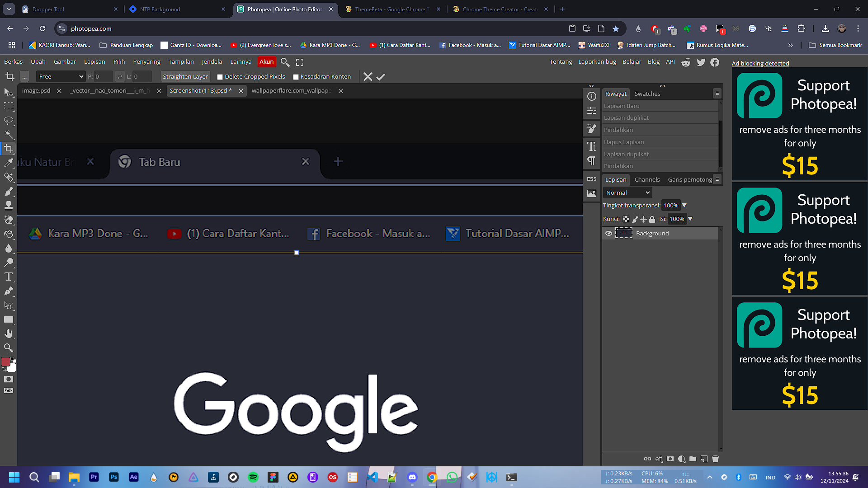The width and height of the screenshot is (868, 488).
Task: Toggle Quick Mask mode
Action: pyautogui.click(x=9, y=379)
